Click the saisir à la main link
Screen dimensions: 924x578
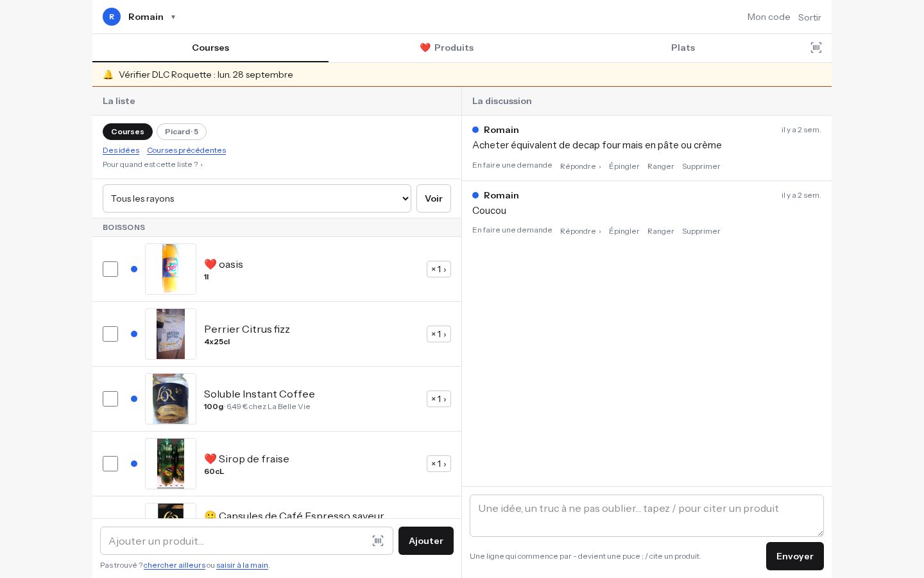(242, 565)
